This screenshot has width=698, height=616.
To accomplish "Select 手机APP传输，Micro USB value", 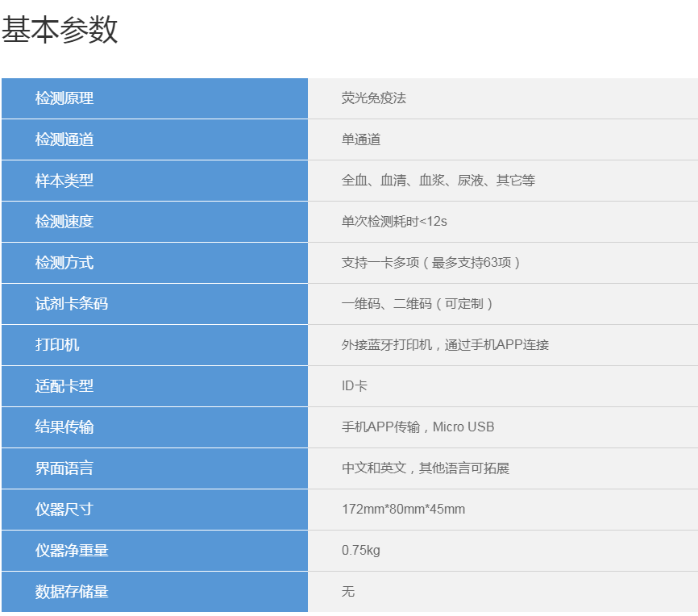I will click(x=418, y=427).
